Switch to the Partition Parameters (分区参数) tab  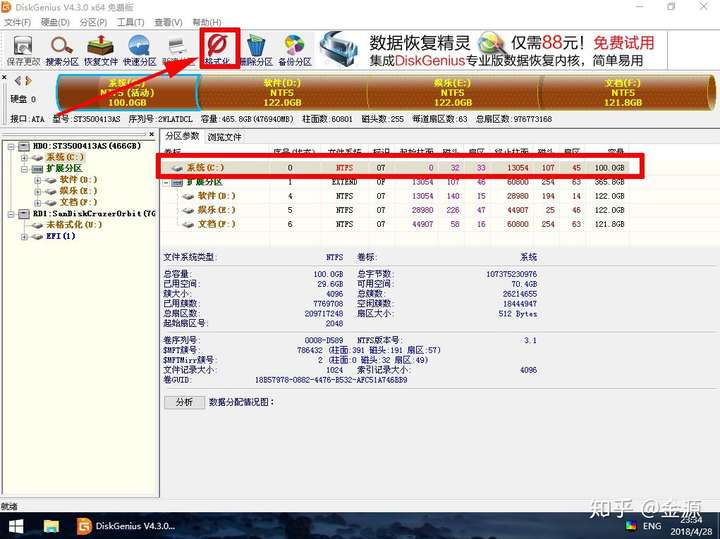[182, 136]
